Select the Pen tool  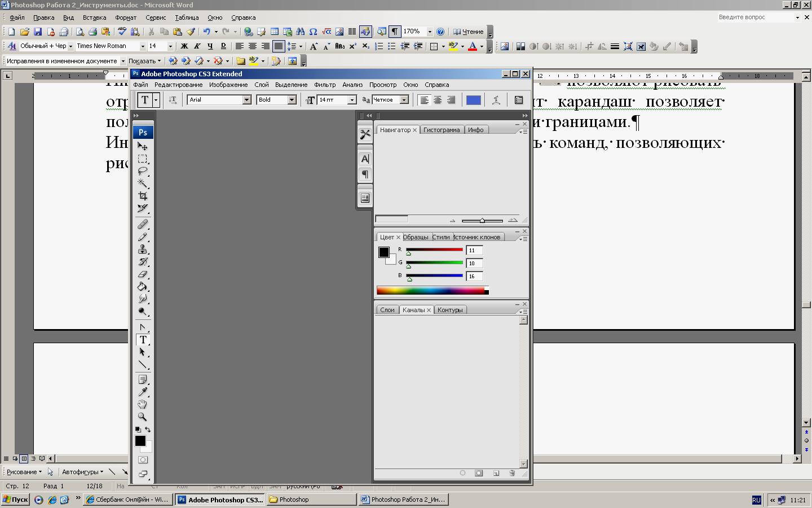pyautogui.click(x=143, y=327)
